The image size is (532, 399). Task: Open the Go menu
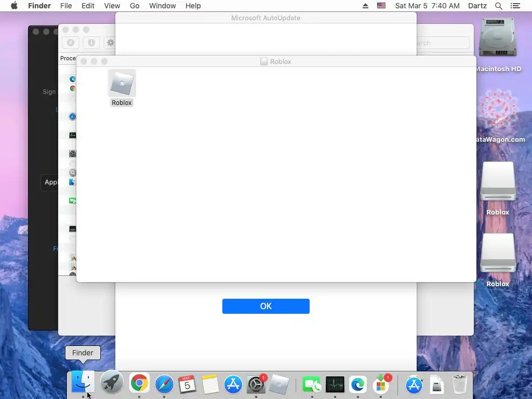(135, 6)
